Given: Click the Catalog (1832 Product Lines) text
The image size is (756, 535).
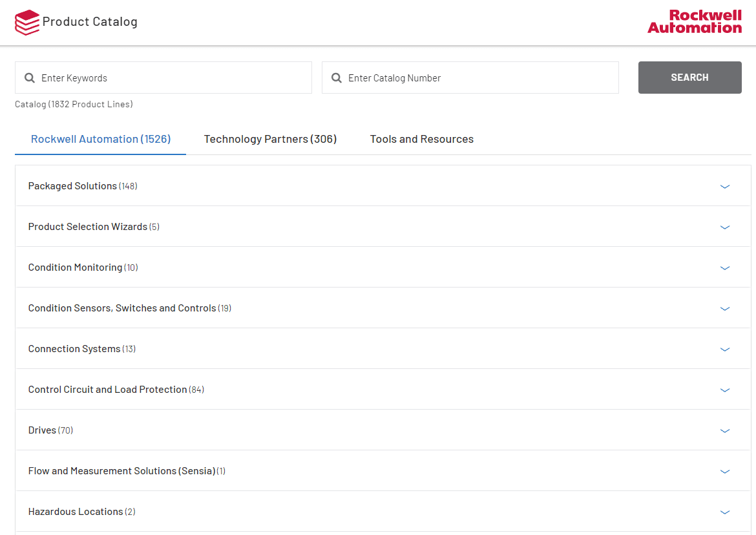Looking at the screenshot, I should click(x=74, y=104).
